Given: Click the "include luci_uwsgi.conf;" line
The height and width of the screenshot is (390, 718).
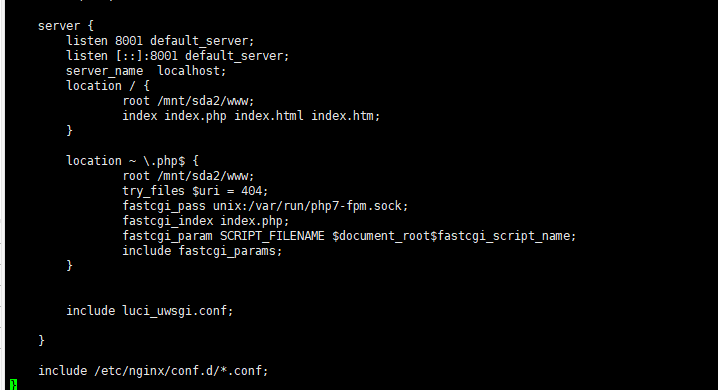Looking at the screenshot, I should [150, 311].
